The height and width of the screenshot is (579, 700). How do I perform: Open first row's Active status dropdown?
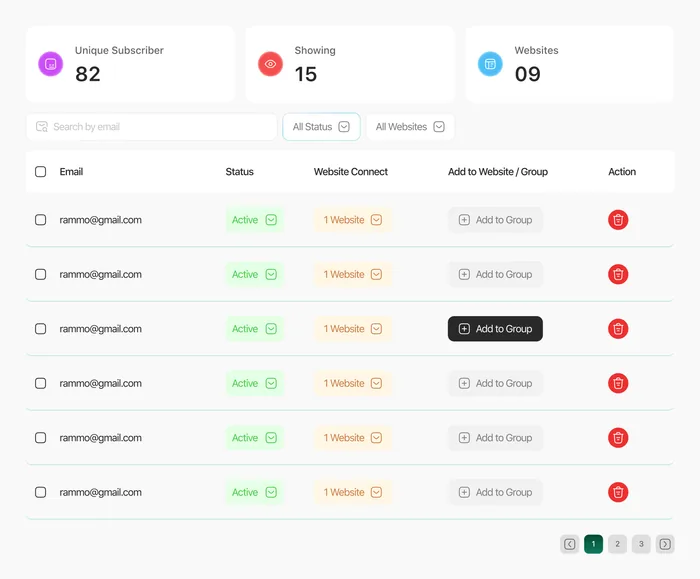tap(254, 220)
